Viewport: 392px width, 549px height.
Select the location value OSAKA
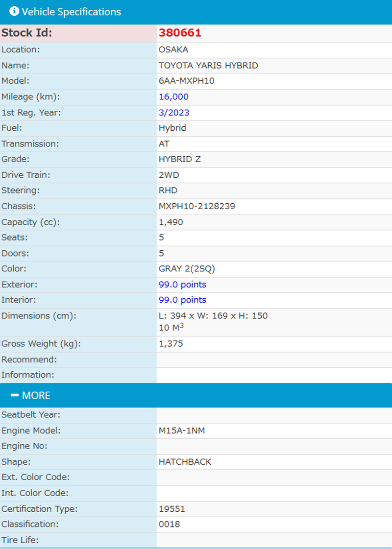pyautogui.click(x=173, y=50)
